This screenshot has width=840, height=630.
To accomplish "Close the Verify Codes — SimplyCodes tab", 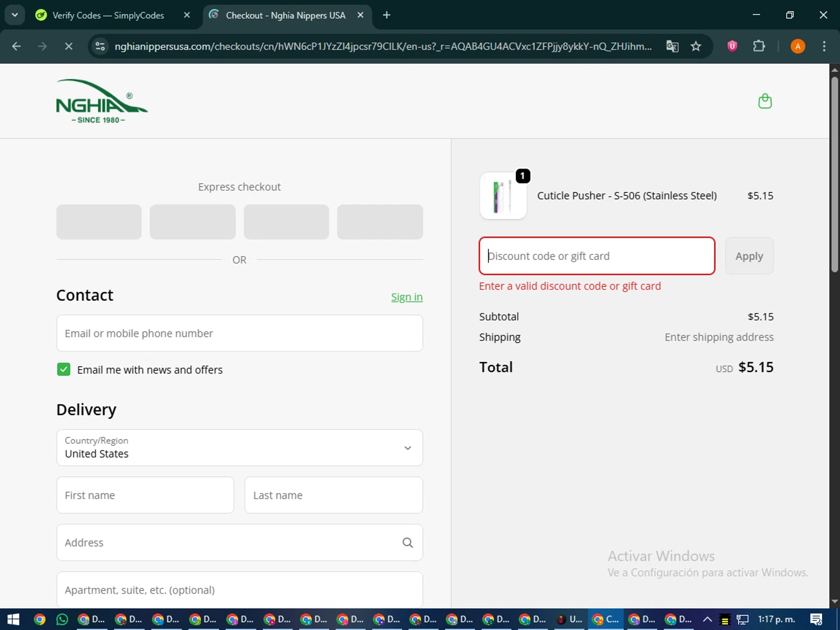I will (x=187, y=15).
